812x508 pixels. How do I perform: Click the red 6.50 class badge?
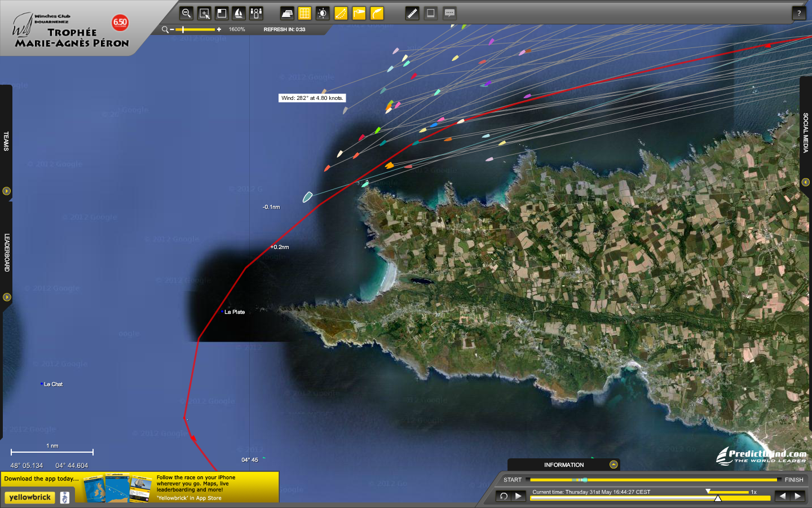pyautogui.click(x=120, y=23)
